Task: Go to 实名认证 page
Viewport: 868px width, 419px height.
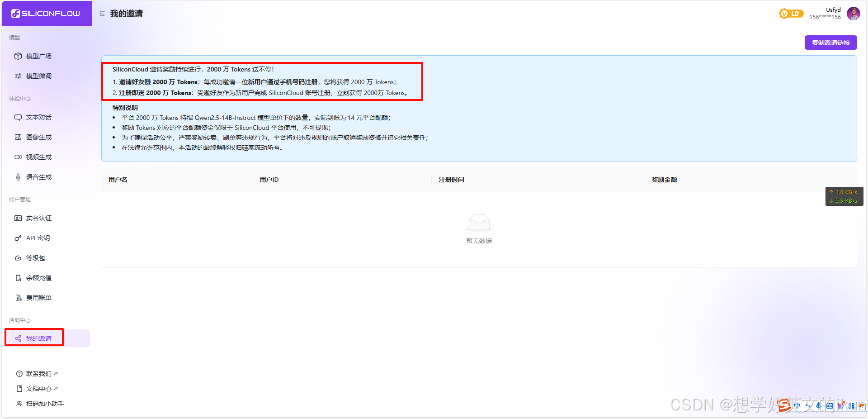Action: point(38,218)
